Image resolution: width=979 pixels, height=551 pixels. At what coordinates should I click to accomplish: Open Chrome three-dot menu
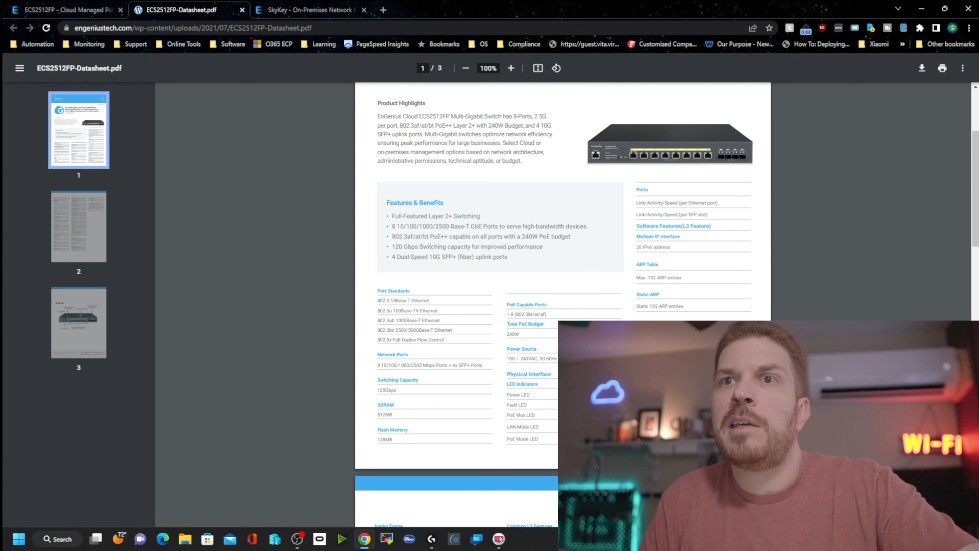coord(968,27)
